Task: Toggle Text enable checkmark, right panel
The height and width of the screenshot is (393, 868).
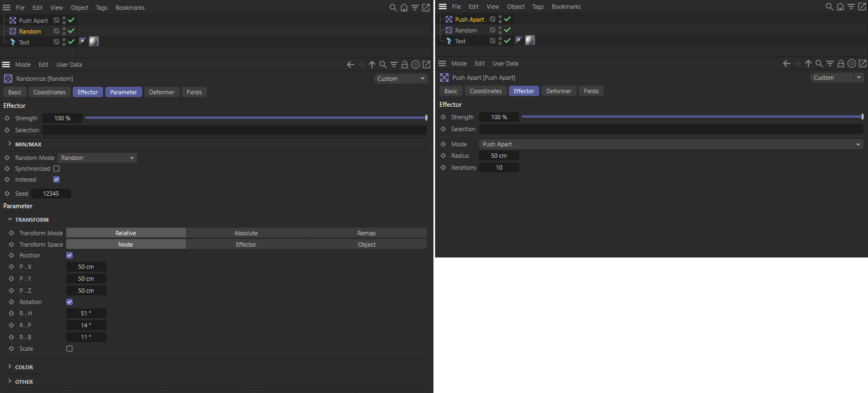Action: coord(507,41)
